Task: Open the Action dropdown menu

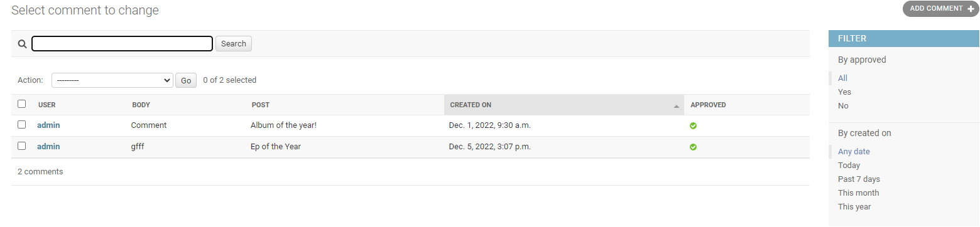Action: tap(112, 80)
